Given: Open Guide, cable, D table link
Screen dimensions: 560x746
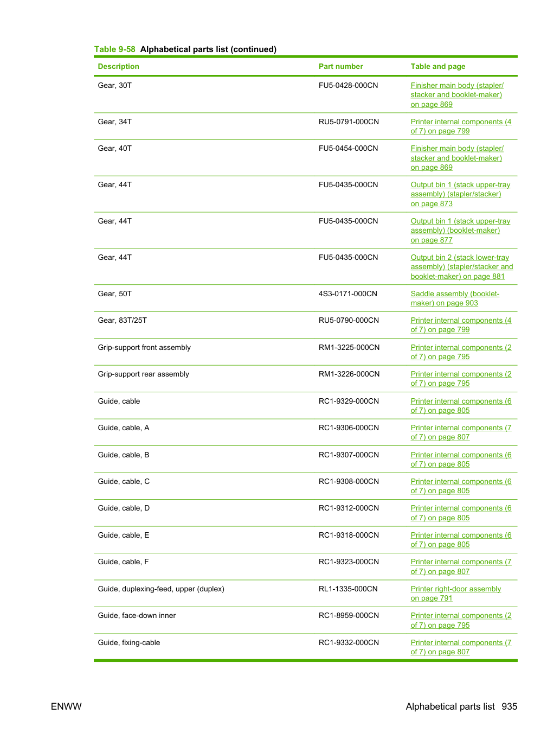Looking at the screenshot, I should 461,513.
